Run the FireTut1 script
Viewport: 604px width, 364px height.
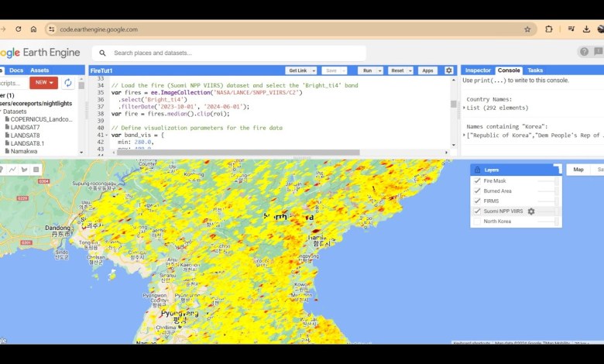(x=368, y=70)
